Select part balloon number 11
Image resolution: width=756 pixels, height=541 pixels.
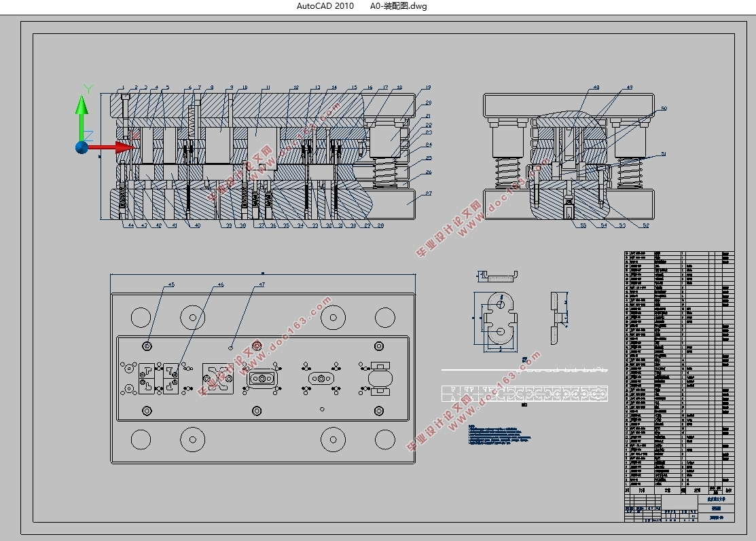[x=267, y=88]
